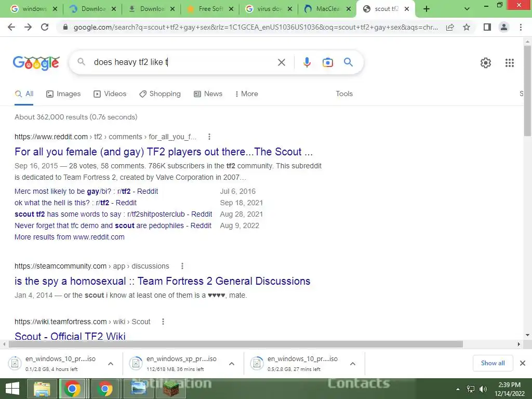The image size is (532, 399).
Task: Go to the Google holiday logo homepage
Action: (x=36, y=63)
